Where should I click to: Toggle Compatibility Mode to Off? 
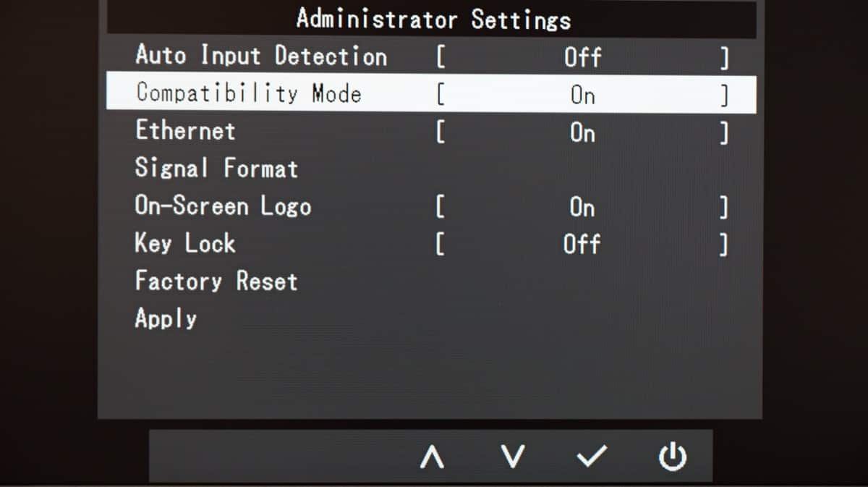point(582,94)
